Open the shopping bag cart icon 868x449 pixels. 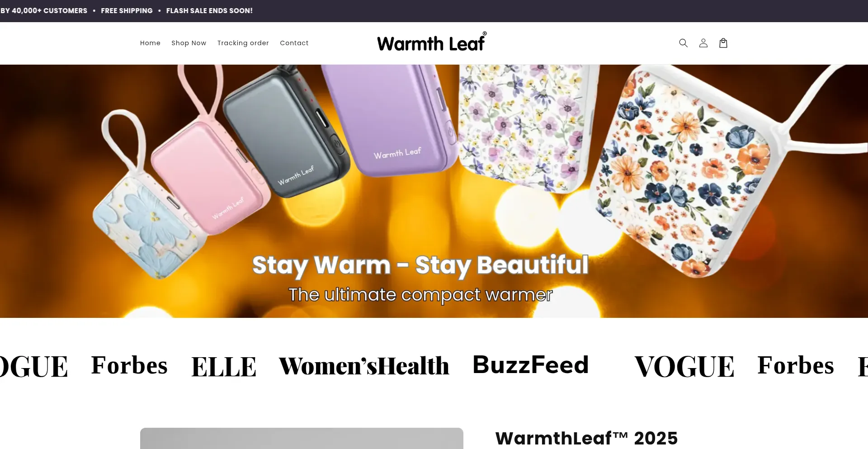pyautogui.click(x=723, y=43)
